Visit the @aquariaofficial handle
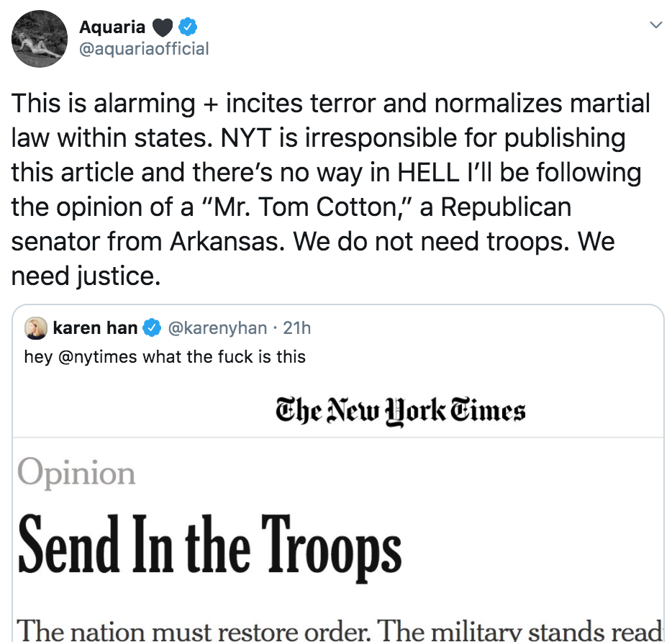Viewport: 672px width, 642px height. pyautogui.click(x=144, y=49)
